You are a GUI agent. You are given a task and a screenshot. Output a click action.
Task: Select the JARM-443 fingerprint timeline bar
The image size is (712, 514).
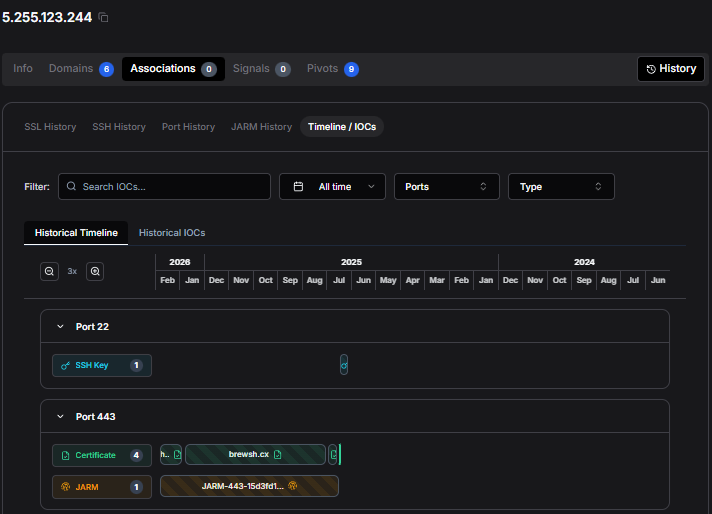250,487
